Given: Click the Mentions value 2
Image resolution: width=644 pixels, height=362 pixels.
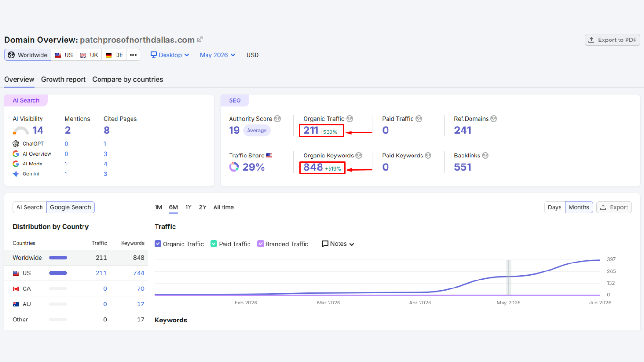Looking at the screenshot, I should coord(67,131).
